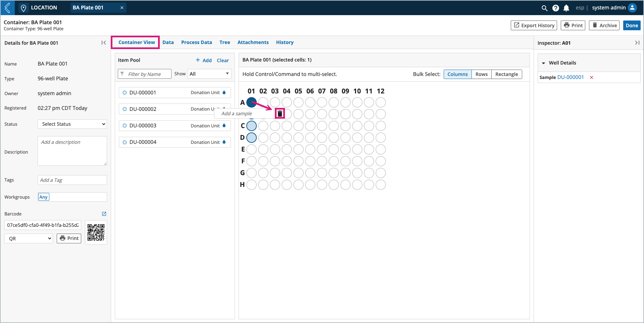Viewport: 644px width, 323px height.
Task: Open the QR barcode type dropdown
Action: coord(29,239)
